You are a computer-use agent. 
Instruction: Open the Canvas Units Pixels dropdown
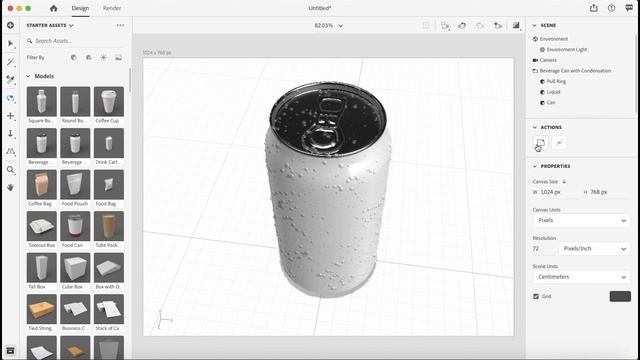(581, 220)
